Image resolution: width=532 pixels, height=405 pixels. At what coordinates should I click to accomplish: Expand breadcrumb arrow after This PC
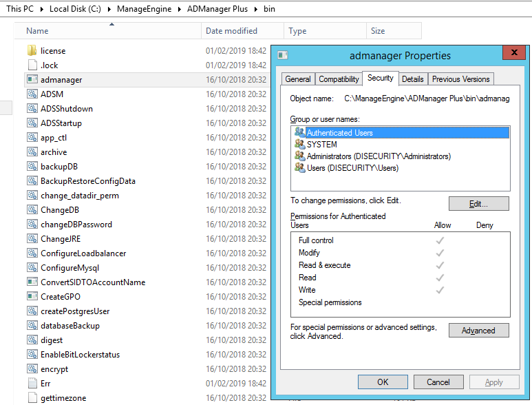[41, 9]
